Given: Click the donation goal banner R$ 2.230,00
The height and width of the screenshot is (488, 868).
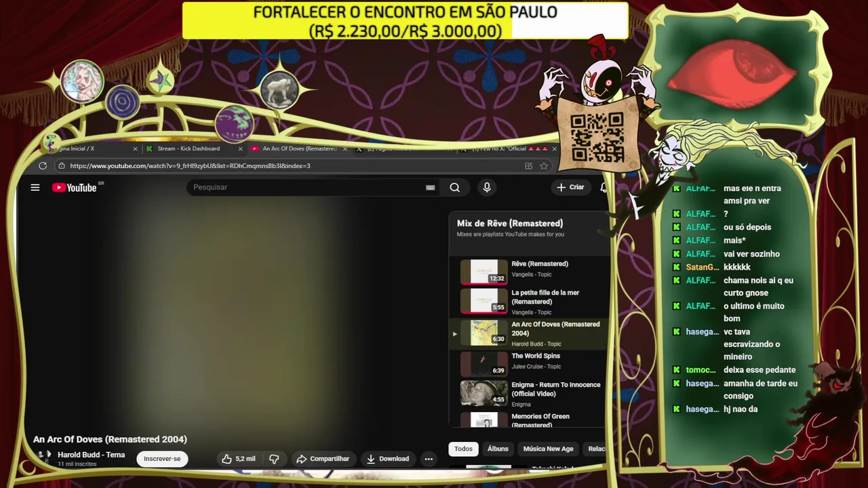Looking at the screenshot, I should coord(405,21).
